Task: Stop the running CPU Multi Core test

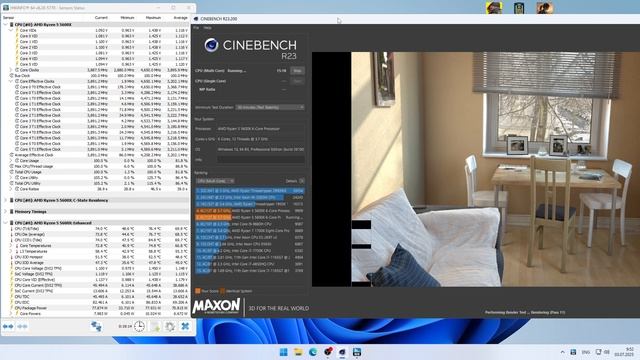Action: pos(298,71)
